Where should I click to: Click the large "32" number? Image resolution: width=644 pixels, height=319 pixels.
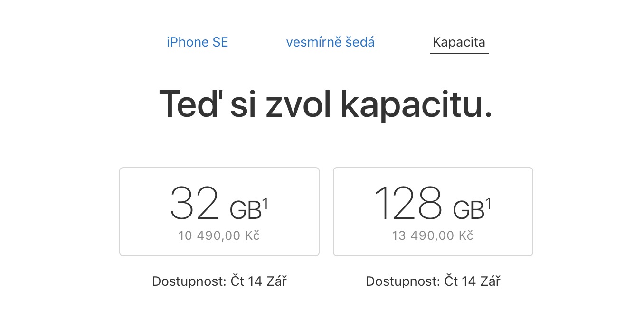195,203
